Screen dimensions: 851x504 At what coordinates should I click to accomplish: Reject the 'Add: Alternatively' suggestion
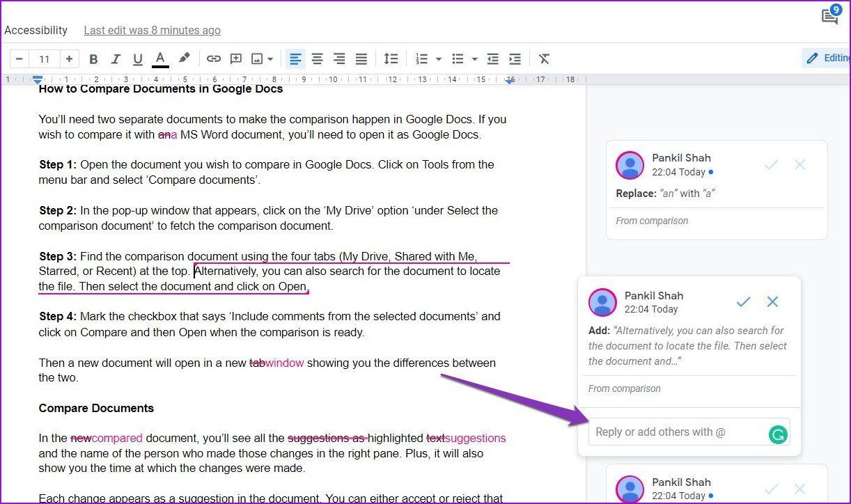click(772, 301)
